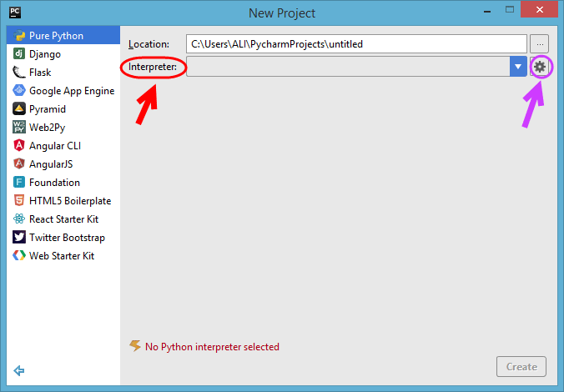Choose the Django project type icon
Viewport: 564px width, 392px height.
tap(19, 54)
